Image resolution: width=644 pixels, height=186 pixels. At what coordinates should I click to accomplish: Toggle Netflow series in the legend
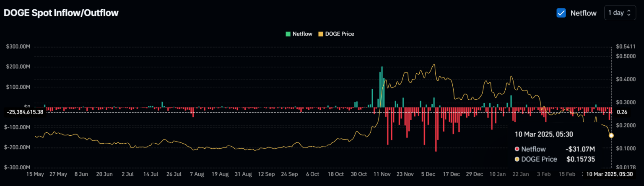tap(299, 34)
